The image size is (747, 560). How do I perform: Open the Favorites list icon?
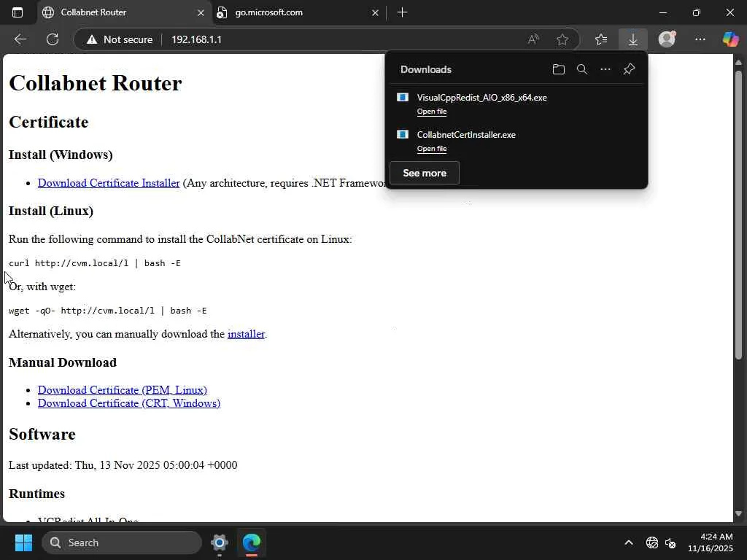coord(601,39)
